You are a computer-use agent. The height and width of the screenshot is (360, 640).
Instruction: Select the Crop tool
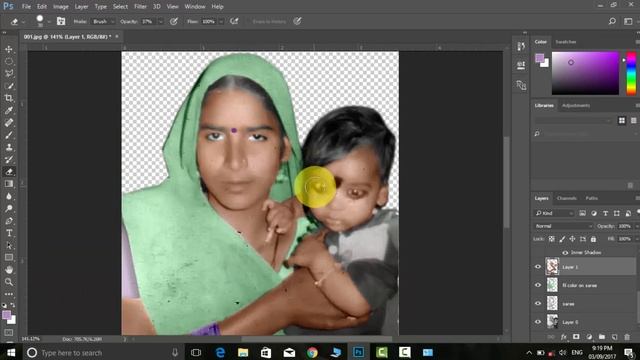click(9, 98)
